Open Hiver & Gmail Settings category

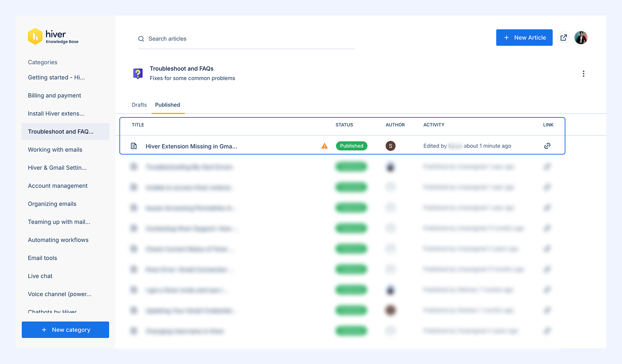[x=57, y=168]
